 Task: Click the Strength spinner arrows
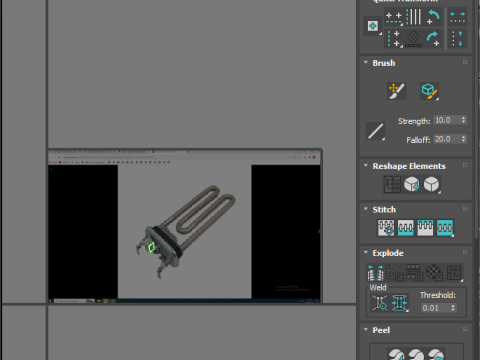(x=463, y=120)
